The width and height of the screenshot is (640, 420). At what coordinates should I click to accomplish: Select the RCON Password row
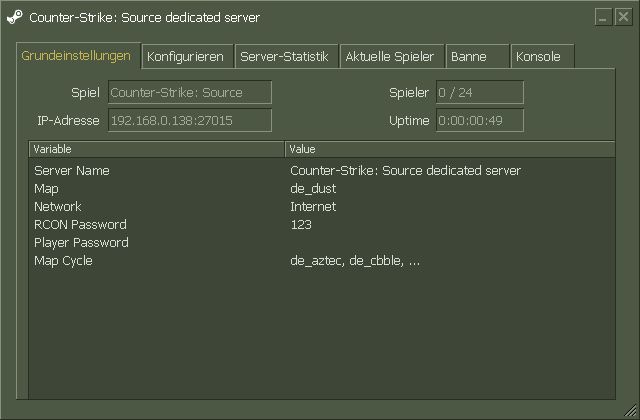click(80, 225)
